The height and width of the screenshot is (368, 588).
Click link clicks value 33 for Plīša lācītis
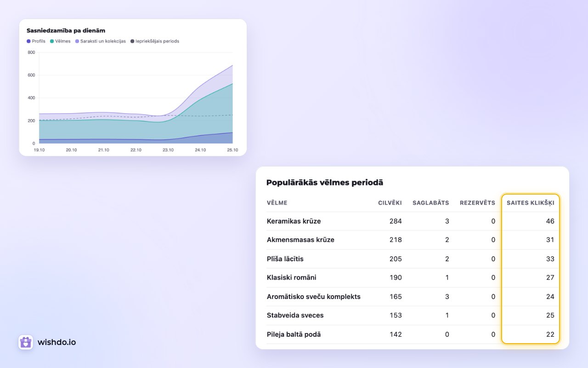[550, 259]
